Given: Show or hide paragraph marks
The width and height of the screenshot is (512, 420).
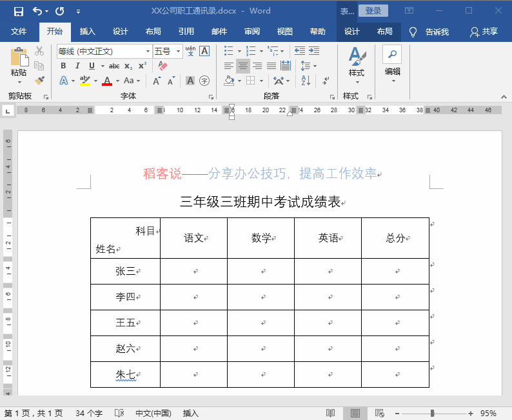Looking at the screenshot, I should (x=326, y=81).
